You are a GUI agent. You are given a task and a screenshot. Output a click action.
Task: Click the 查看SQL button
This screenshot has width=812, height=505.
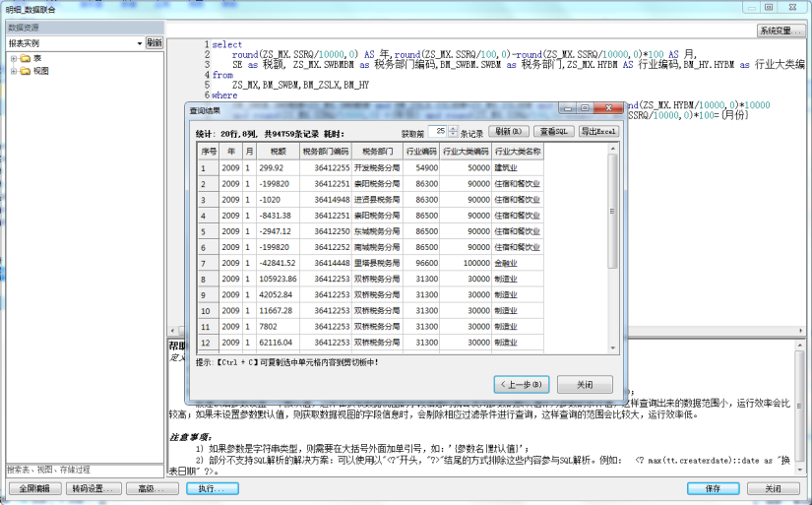tap(555, 131)
